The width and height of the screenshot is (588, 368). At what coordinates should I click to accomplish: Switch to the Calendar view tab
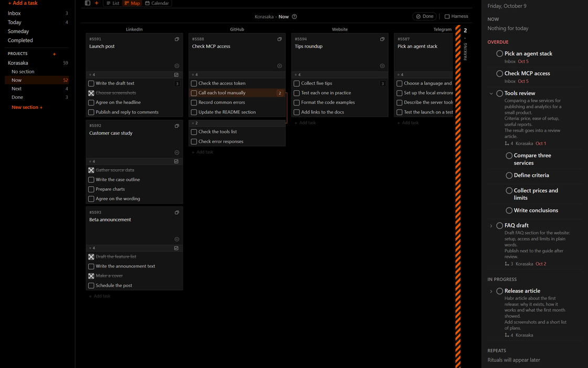[x=157, y=3]
